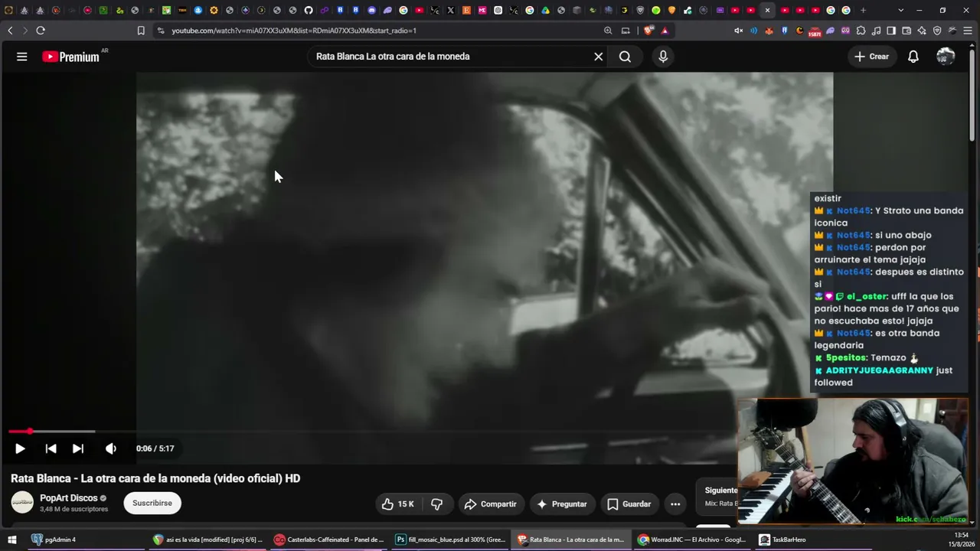Subscribe with the Suscribirse button
The image size is (980, 551).
click(x=152, y=503)
